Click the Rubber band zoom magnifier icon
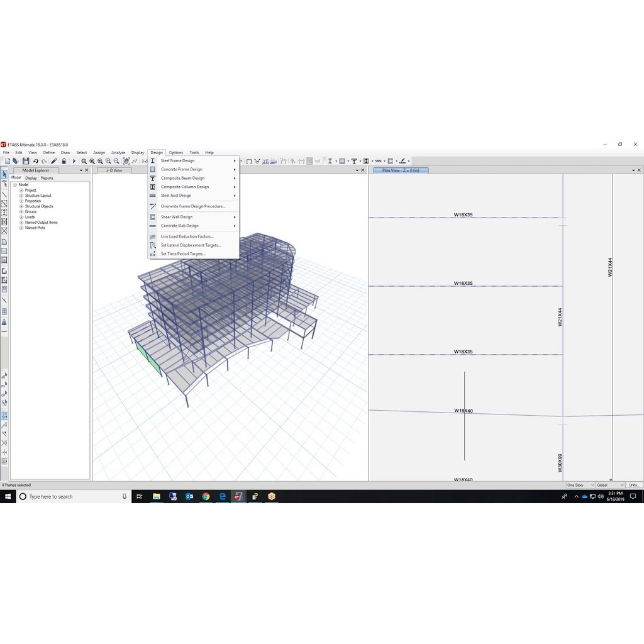 click(x=84, y=161)
